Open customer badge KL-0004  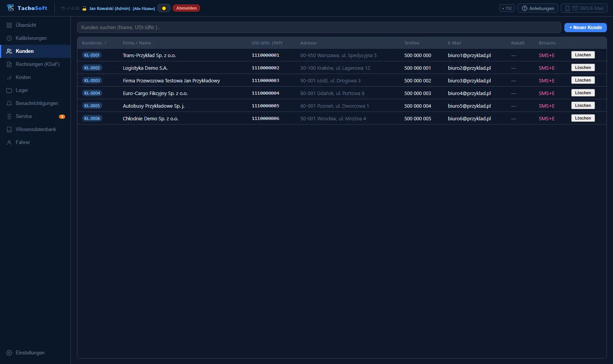[x=92, y=93]
